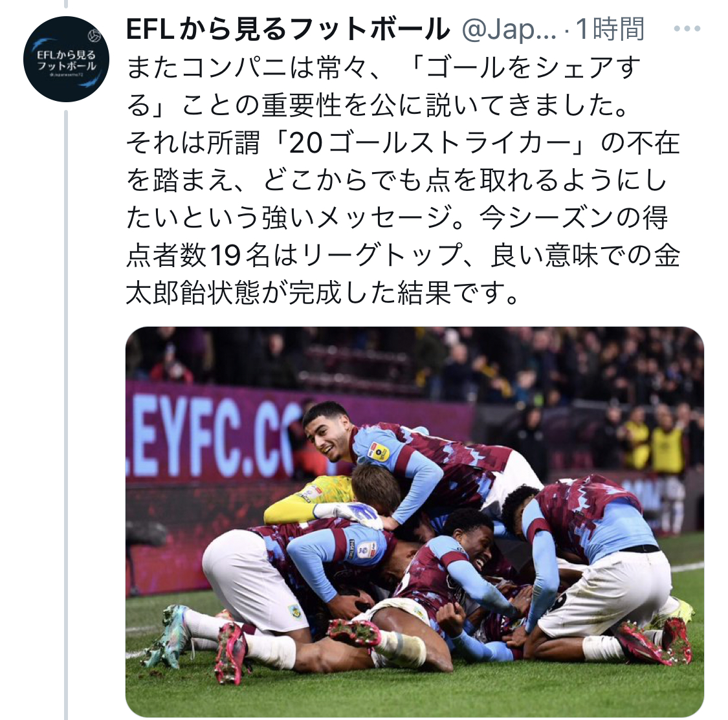Open the three-dot more options menu
The image size is (728, 720).
tap(687, 28)
